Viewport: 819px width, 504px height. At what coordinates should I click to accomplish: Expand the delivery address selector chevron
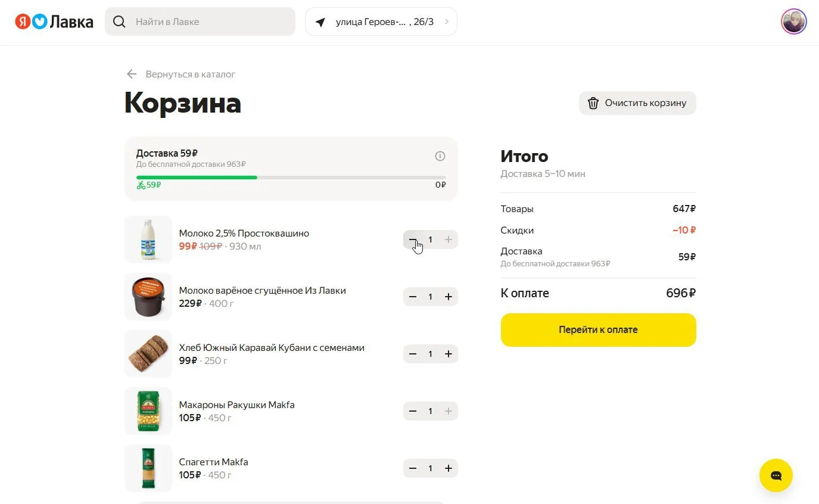point(447,22)
